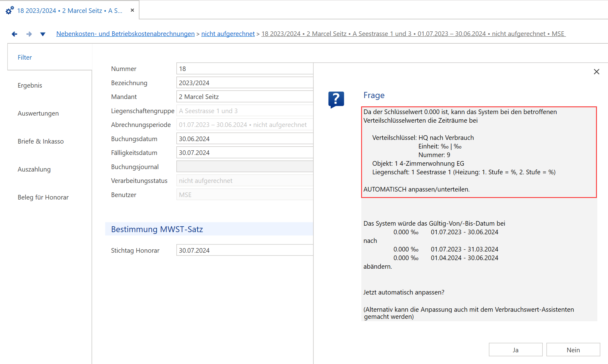Image resolution: width=608 pixels, height=364 pixels.
Task: Click the 'Jetzt automatisch anpassen?' text
Action: (x=404, y=292)
